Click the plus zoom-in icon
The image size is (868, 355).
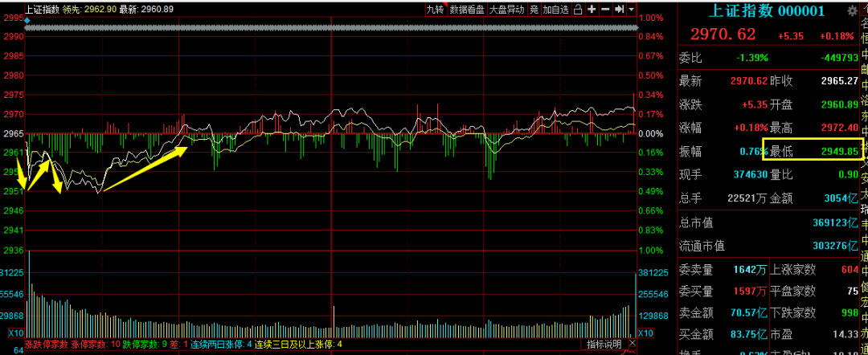[x=592, y=9]
